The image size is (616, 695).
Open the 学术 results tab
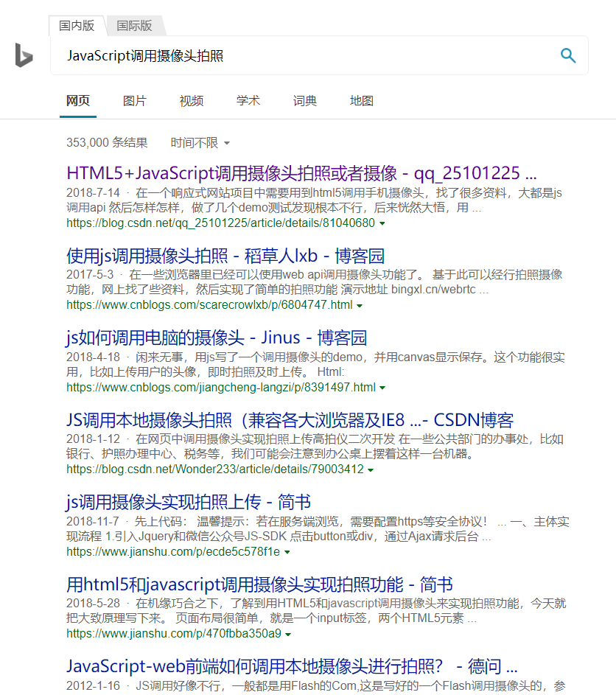[x=248, y=101]
